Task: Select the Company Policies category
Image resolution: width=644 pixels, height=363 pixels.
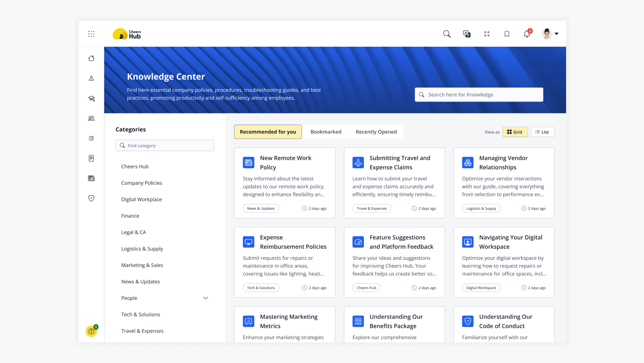Action: pyautogui.click(x=142, y=183)
